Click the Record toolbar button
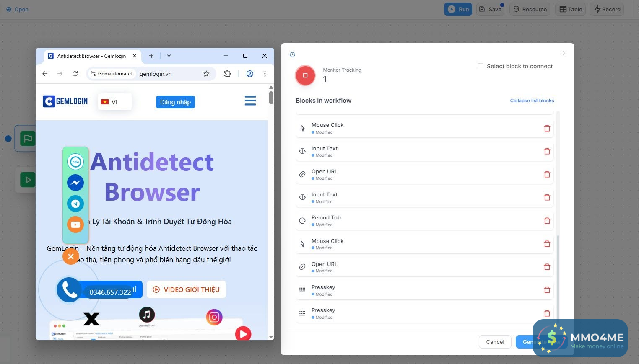639x364 pixels. click(607, 9)
